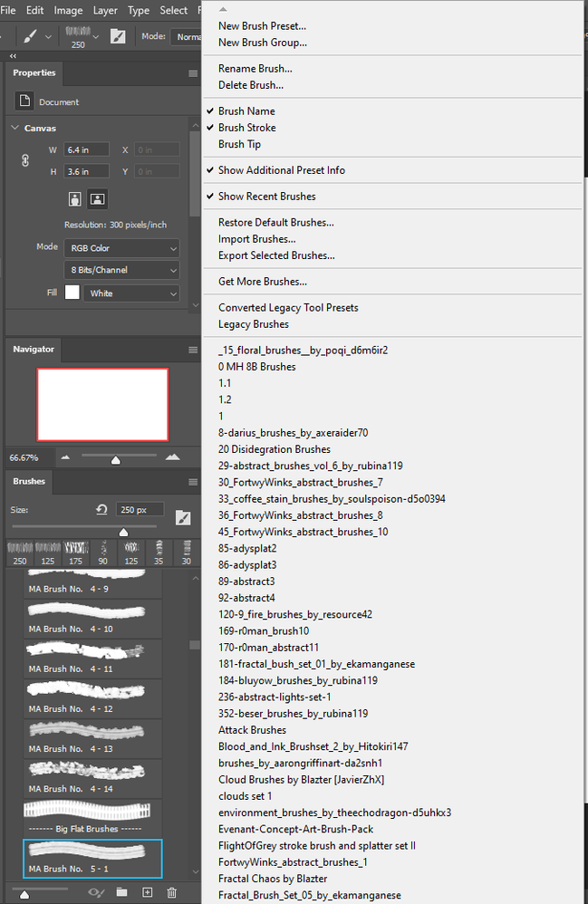
Task: Click the delete brush trash icon
Action: coord(172,892)
